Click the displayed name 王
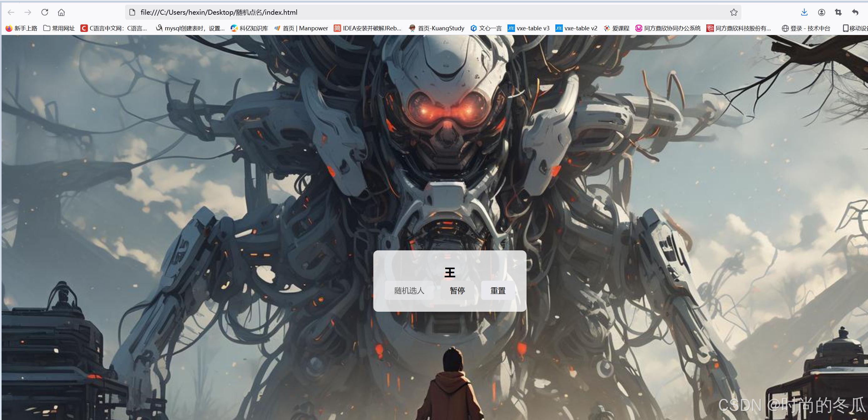 450,272
